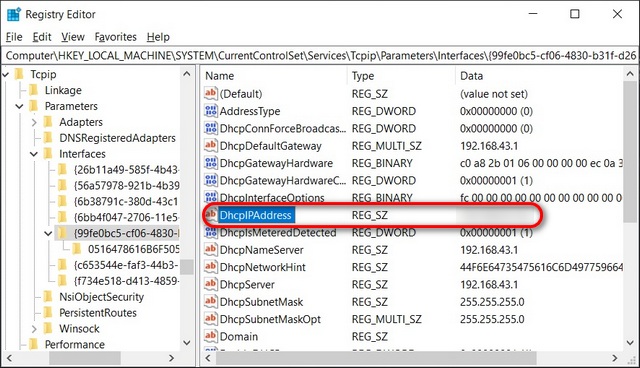Select the DhcpIsMeteredDetected value name

pyautogui.click(x=278, y=233)
